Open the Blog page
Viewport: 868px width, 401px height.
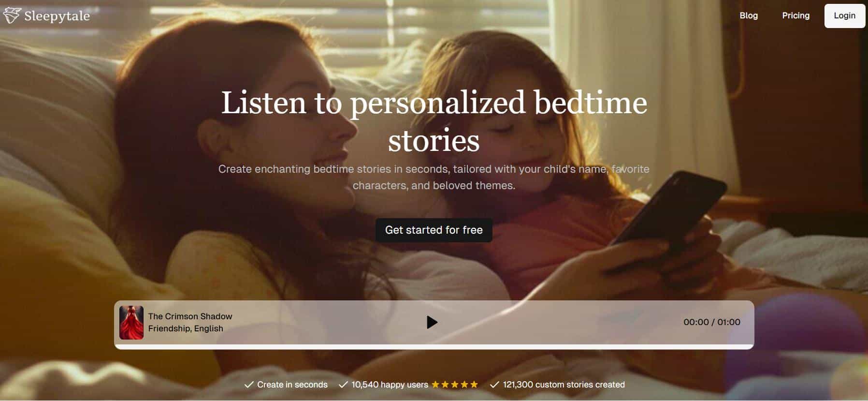pyautogui.click(x=749, y=15)
